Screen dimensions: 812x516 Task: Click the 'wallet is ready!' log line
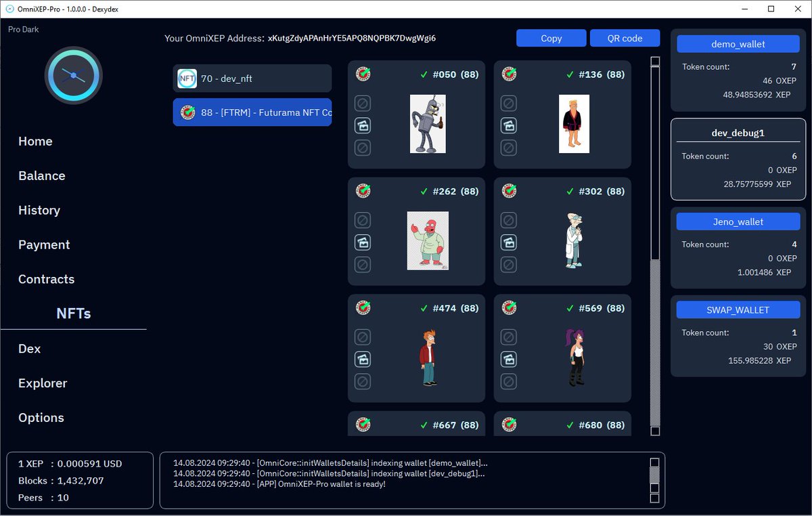click(x=279, y=484)
